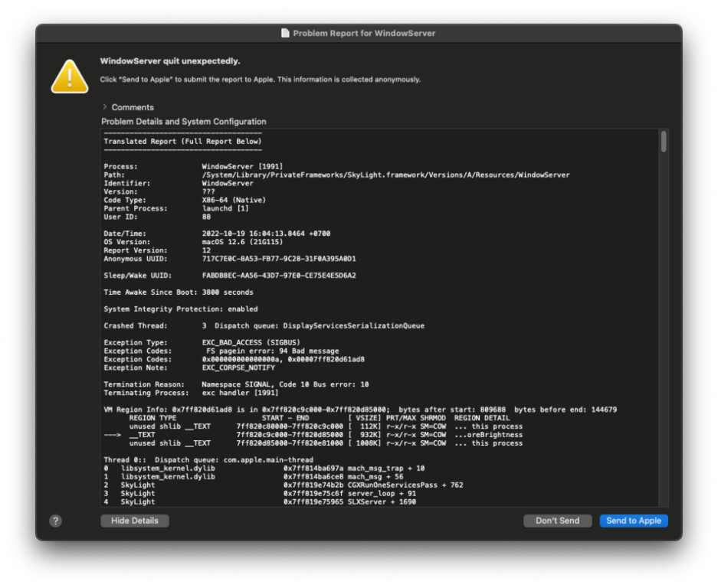Click the yellow warning triangle icon
718x588 pixels.
(x=70, y=77)
